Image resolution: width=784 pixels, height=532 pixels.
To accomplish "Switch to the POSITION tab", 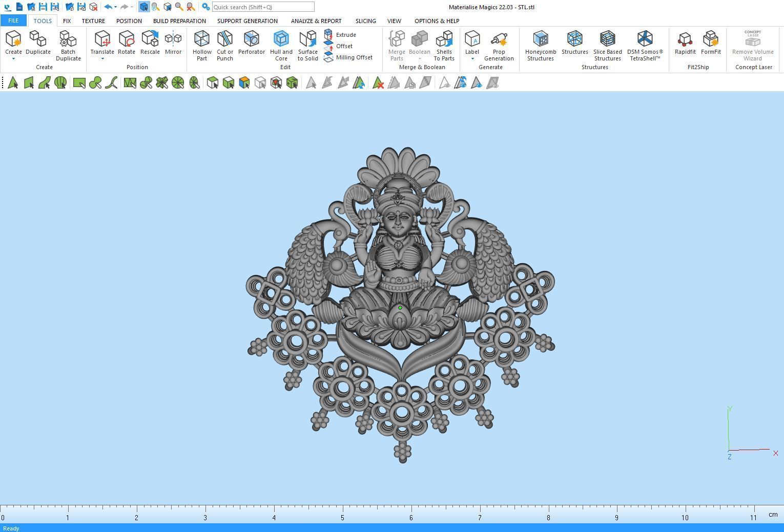I will click(x=129, y=21).
